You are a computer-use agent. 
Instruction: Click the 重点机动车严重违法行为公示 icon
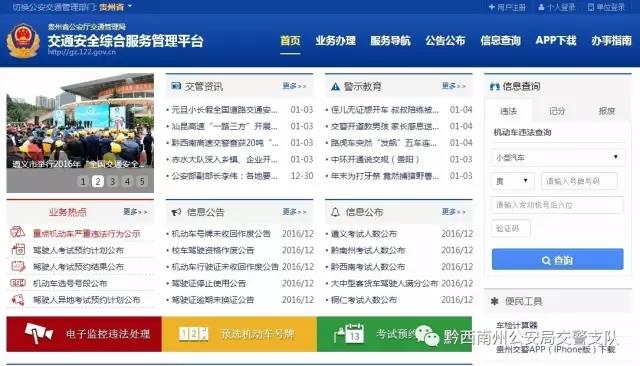click(x=18, y=233)
